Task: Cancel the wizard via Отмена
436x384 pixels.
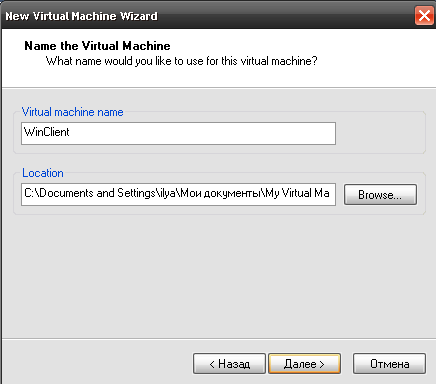Action: tap(389, 364)
